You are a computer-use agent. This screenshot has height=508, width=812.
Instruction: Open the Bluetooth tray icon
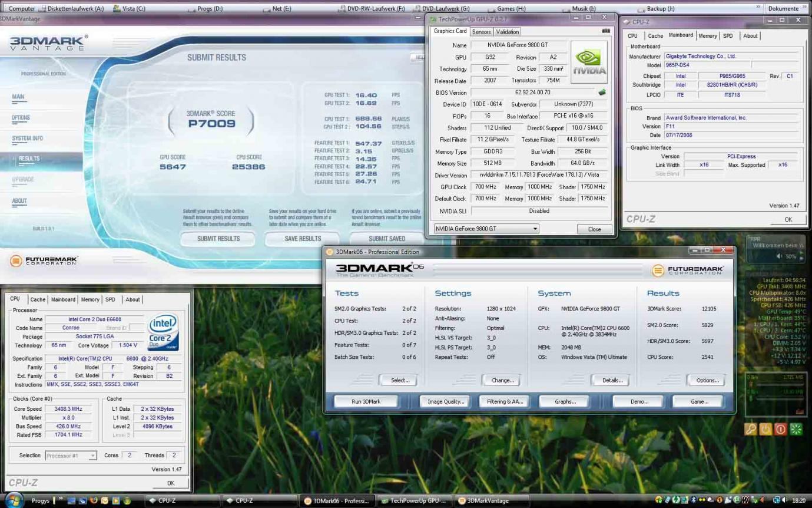point(694,500)
